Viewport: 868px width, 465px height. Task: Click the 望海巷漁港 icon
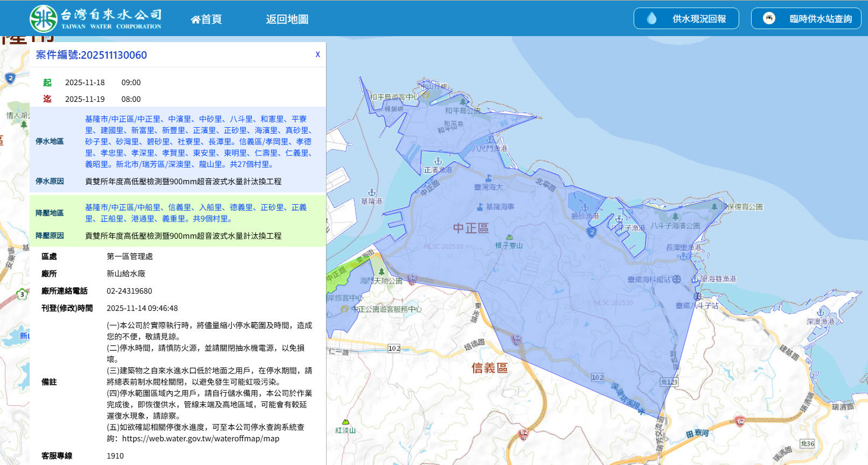click(696, 279)
